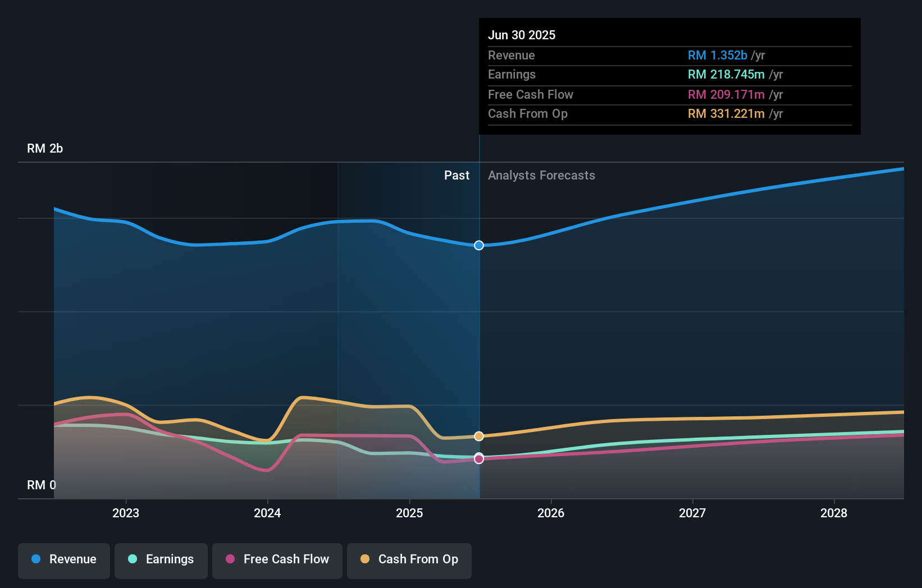This screenshot has width=922, height=588.
Task: Click the 2026 forecast divider line
Action: 551,331
